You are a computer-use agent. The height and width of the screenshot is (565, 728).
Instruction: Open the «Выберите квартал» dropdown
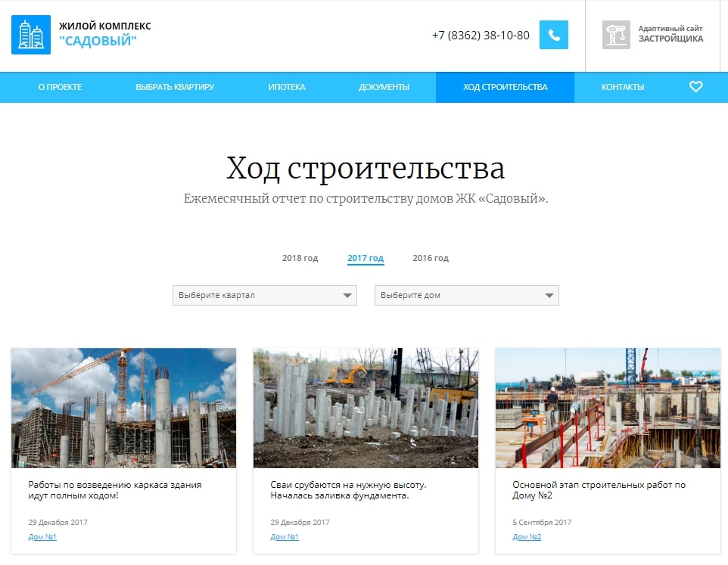[x=265, y=295]
